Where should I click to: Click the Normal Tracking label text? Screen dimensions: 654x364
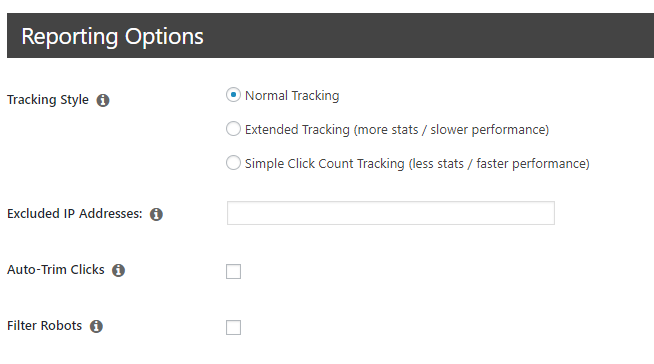(292, 95)
